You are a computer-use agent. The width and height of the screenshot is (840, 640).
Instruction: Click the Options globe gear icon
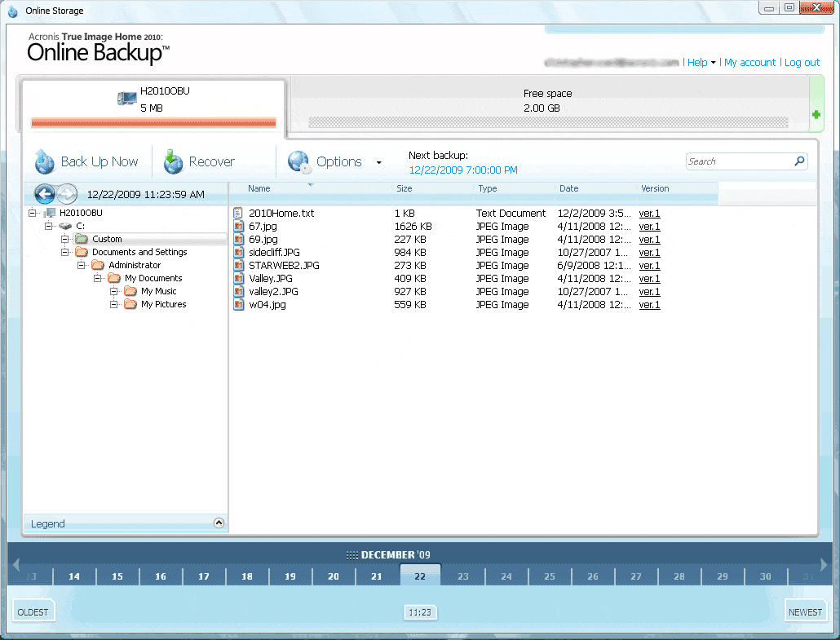coord(299,162)
